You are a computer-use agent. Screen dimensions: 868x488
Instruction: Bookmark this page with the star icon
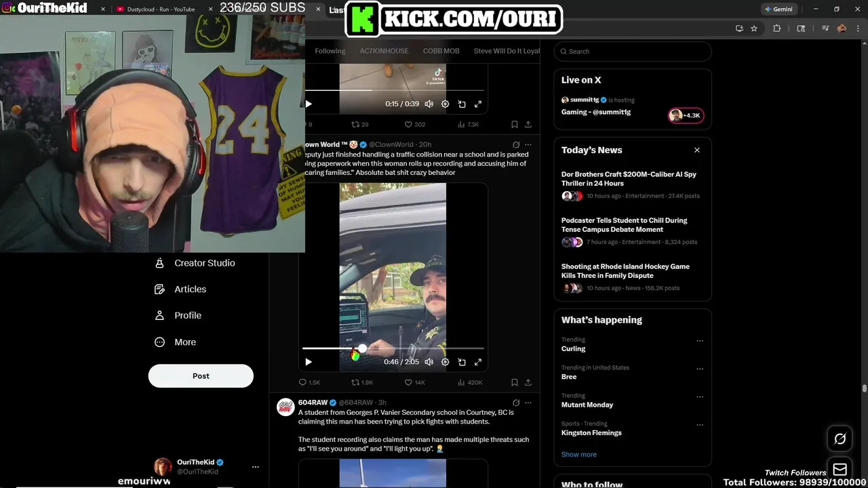tap(754, 28)
